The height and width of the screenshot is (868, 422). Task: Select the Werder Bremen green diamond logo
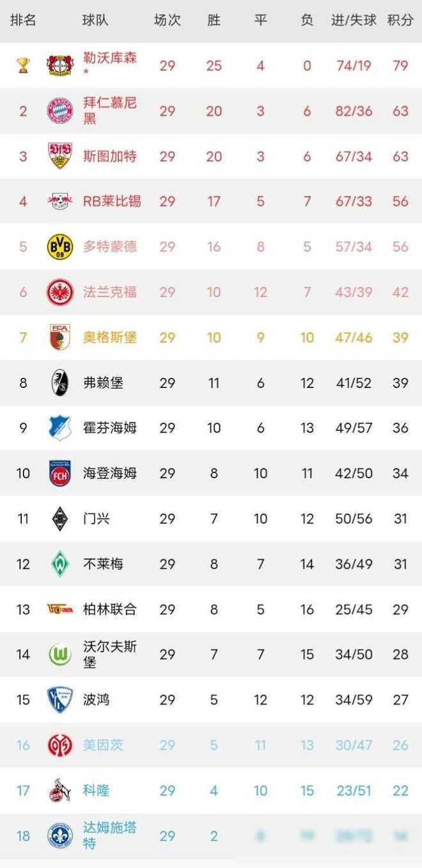[x=61, y=564]
